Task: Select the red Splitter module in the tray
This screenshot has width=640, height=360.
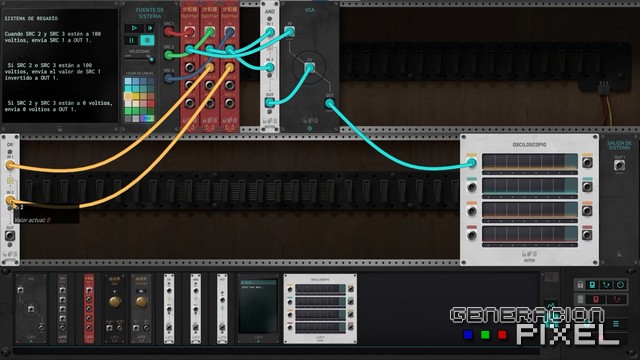Action: [x=89, y=309]
